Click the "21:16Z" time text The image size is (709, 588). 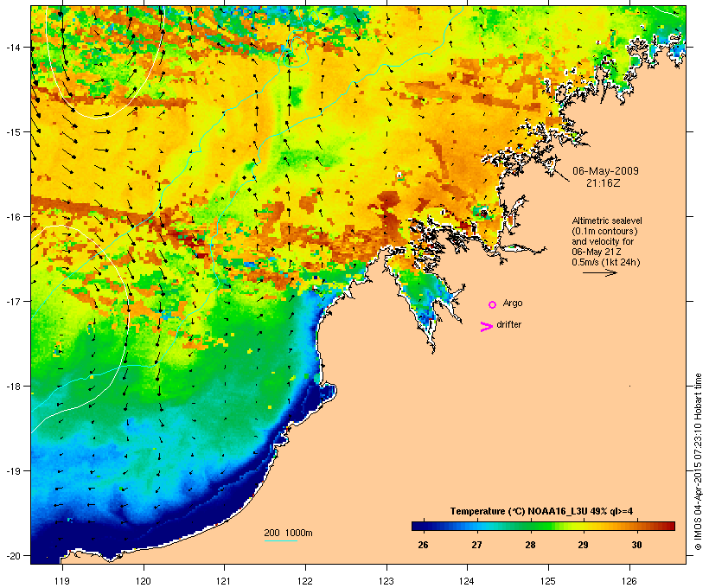(x=604, y=183)
